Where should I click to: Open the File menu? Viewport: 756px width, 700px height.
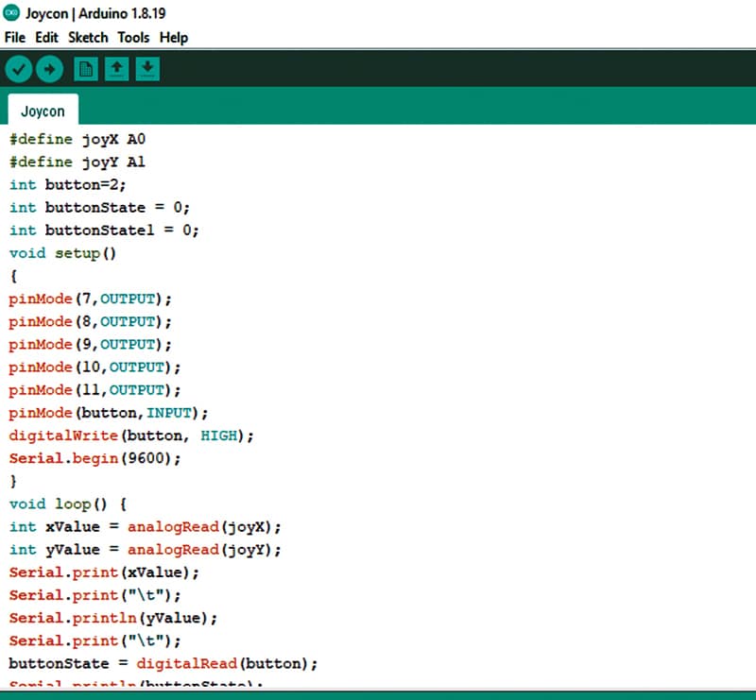[x=16, y=38]
